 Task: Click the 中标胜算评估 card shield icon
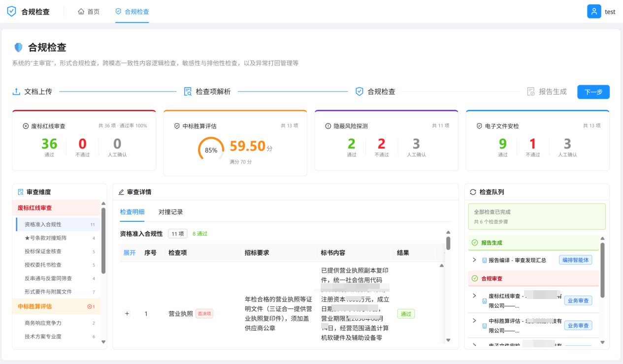click(x=177, y=126)
